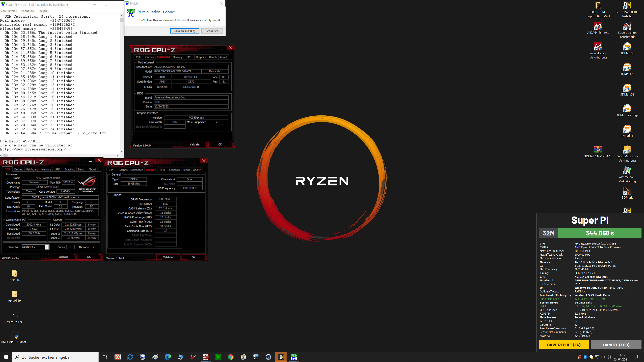Switch to Bench tab in Mainboard CPU-Z window
644x362 pixels.
[x=213, y=57]
